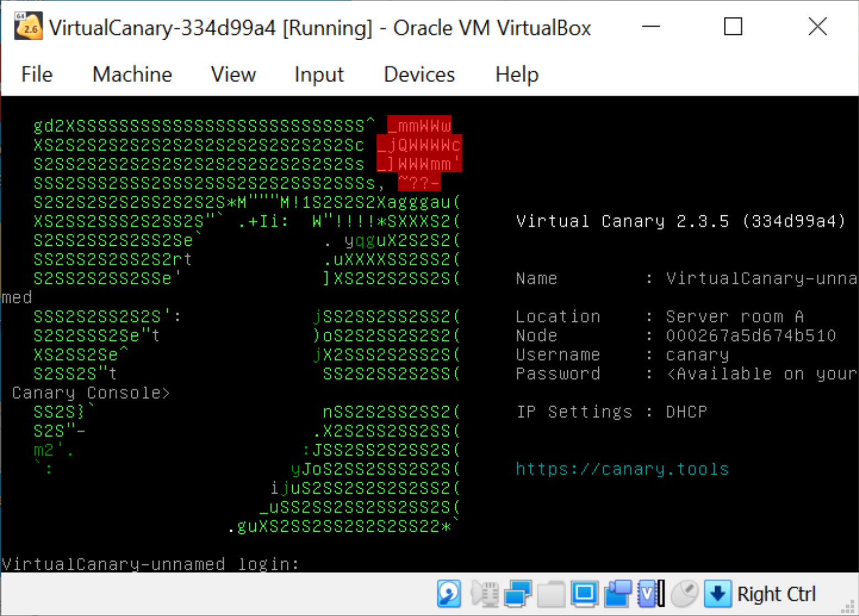Click the VirtualBox app icon in title bar

[x=28, y=26]
